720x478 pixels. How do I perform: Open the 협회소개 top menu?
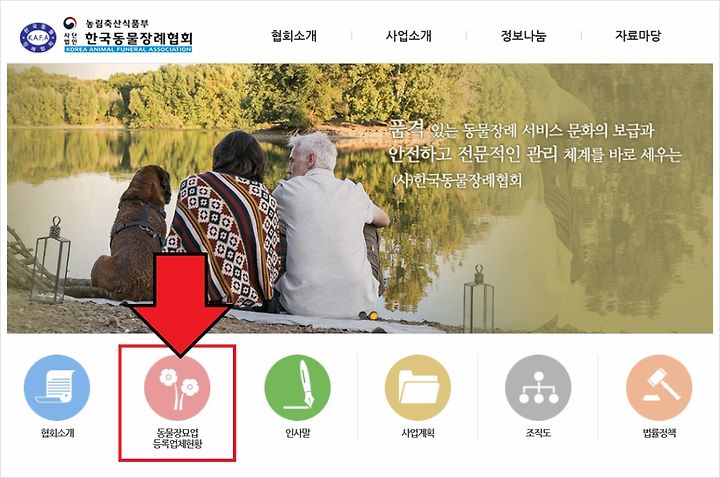(294, 35)
